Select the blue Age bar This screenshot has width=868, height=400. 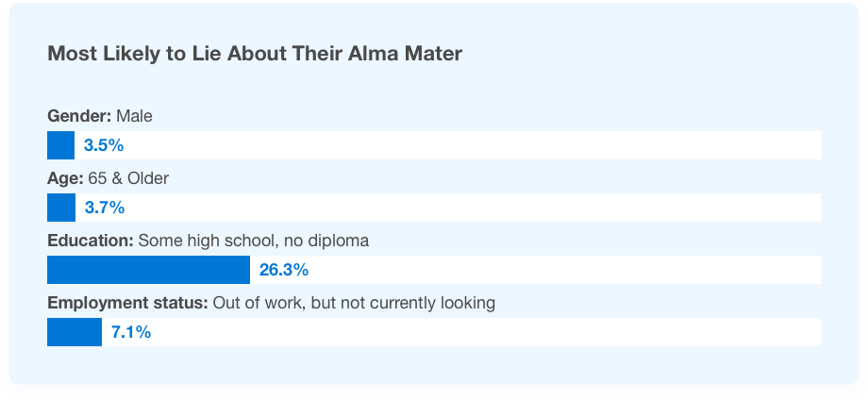click(61, 208)
